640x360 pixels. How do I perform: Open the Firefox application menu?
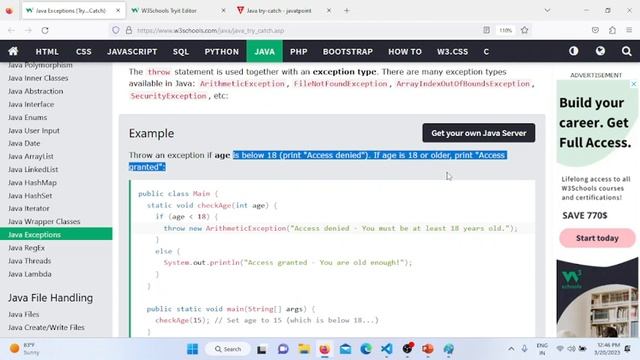(629, 30)
